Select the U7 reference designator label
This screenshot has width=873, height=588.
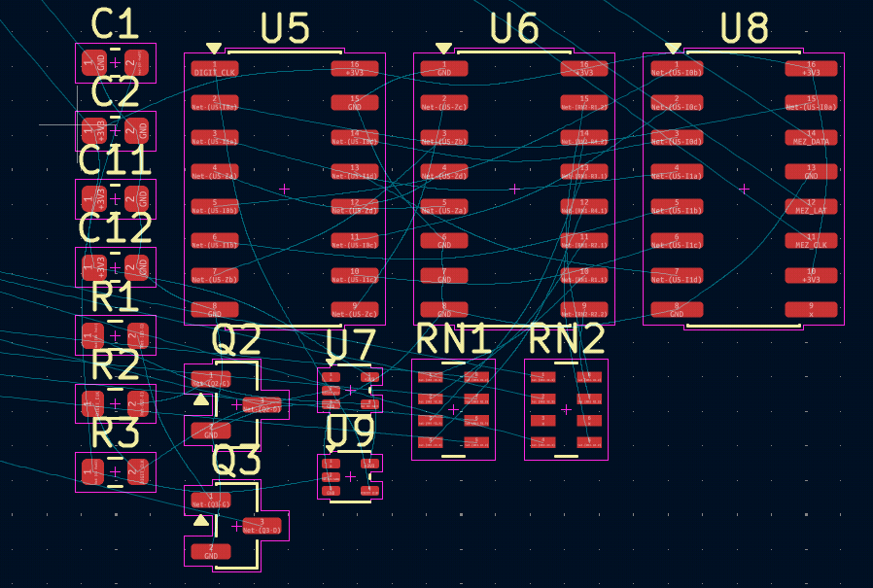coord(350,345)
